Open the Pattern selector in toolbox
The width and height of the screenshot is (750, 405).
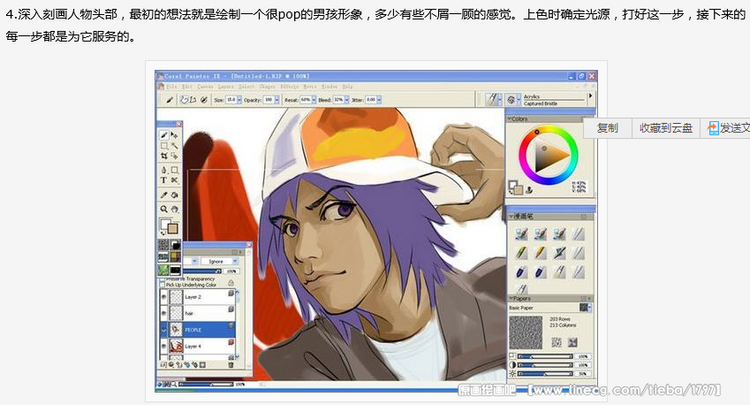[x=163, y=257]
